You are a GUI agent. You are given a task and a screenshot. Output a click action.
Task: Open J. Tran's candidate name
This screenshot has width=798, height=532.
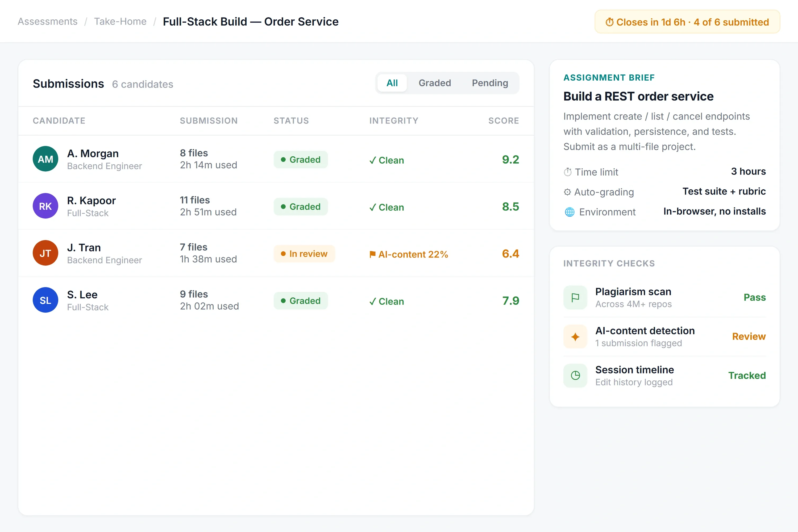[84, 247]
